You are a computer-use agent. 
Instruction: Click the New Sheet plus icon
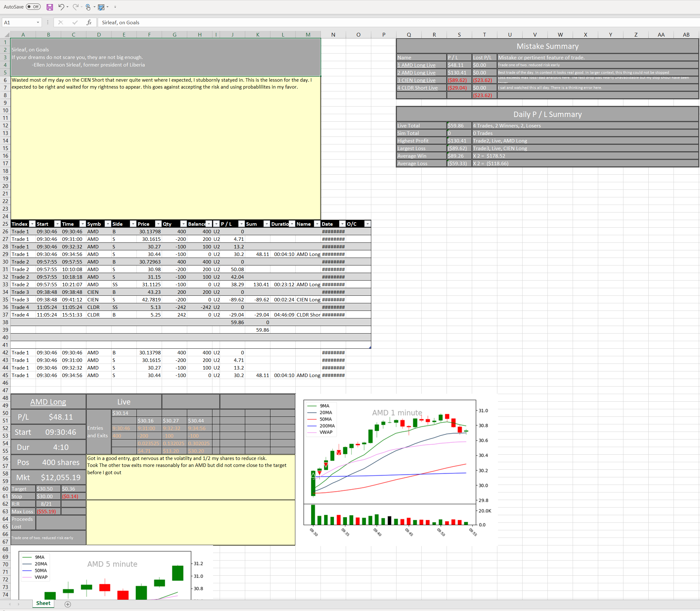pyautogui.click(x=68, y=604)
